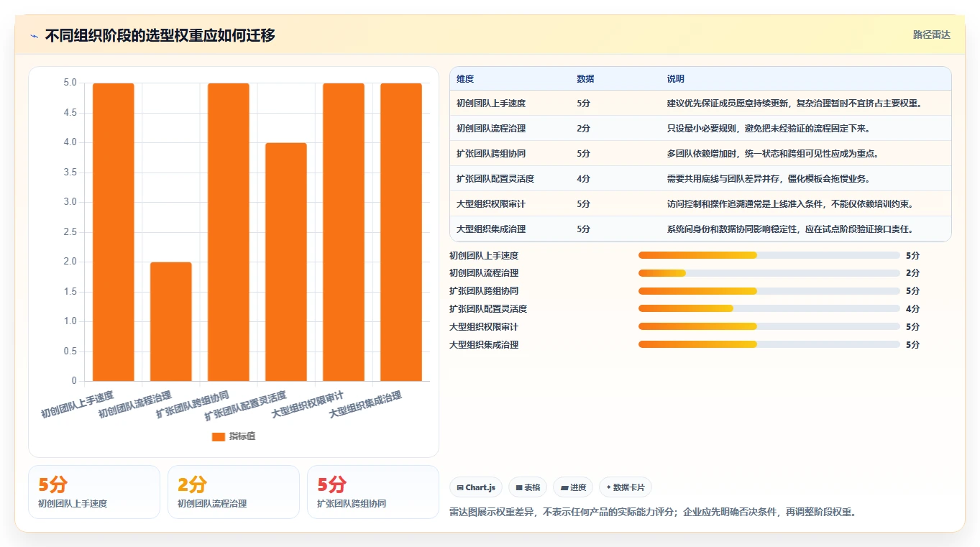Click description starting with 建议优先保证成员
This screenshot has width=980, height=547.
pyautogui.click(x=794, y=104)
